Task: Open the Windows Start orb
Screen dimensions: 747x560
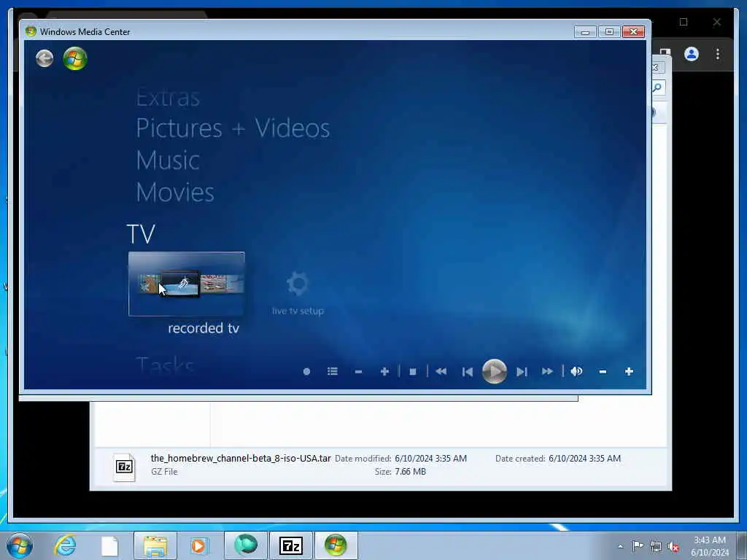Action: 20,545
